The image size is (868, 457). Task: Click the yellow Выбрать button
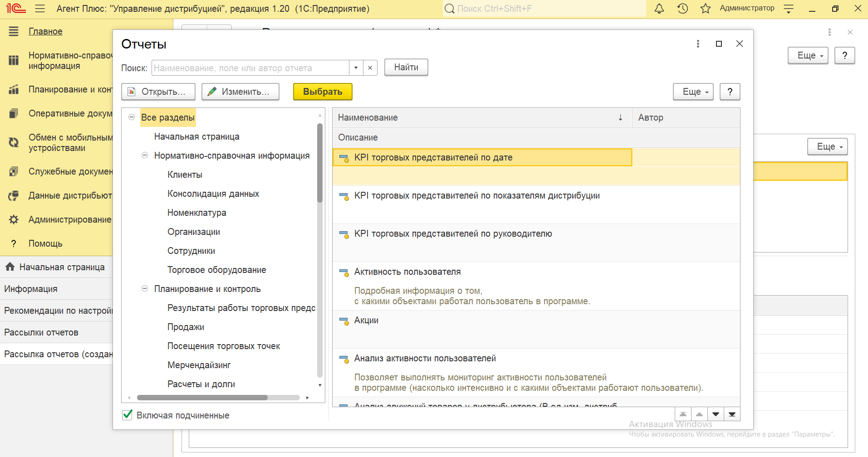point(323,92)
